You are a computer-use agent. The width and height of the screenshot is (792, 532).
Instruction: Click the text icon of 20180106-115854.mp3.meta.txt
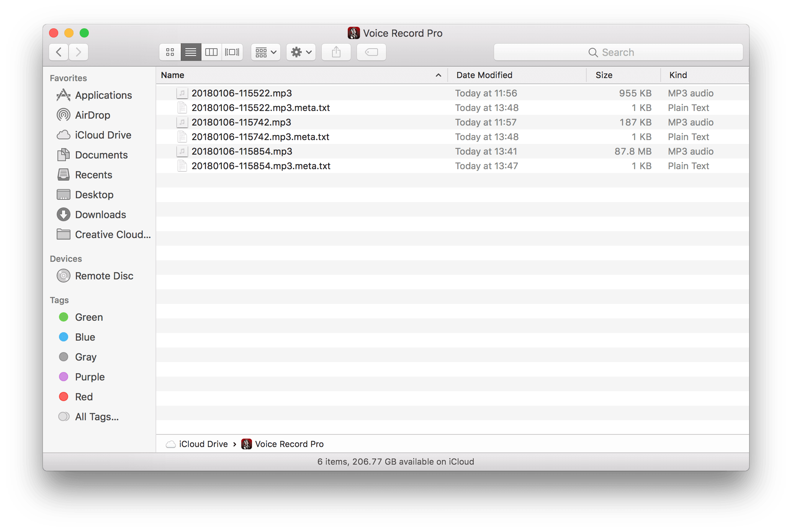[x=182, y=166]
